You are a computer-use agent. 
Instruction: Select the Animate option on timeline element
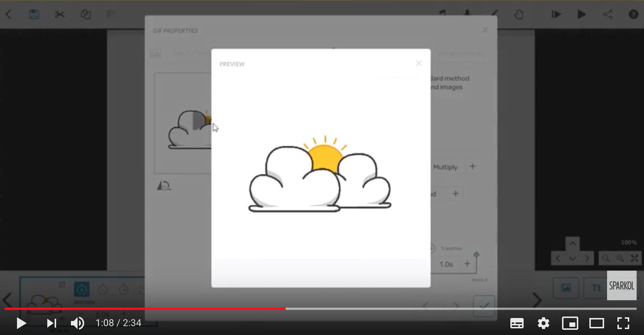tap(82, 289)
